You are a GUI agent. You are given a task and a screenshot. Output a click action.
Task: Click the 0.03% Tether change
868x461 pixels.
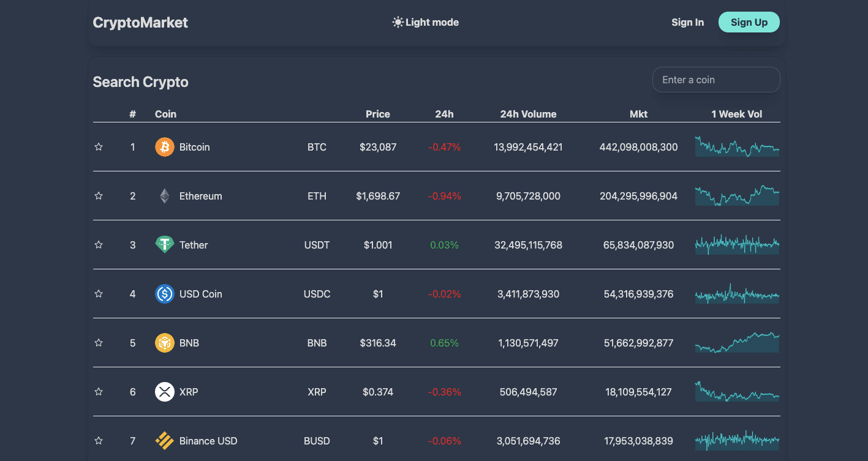coord(444,245)
